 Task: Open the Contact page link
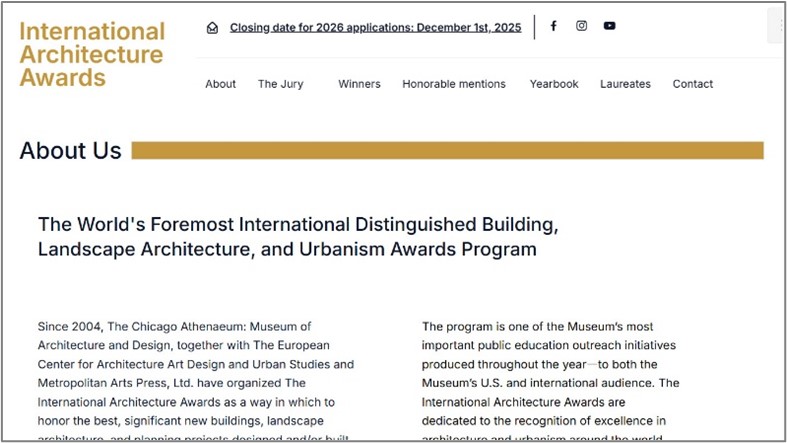click(693, 84)
